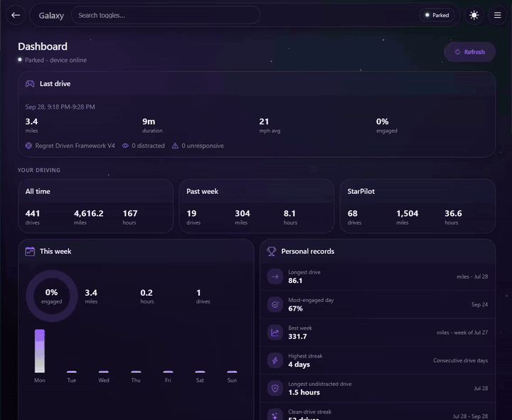Image resolution: width=512 pixels, height=420 pixels.
Task: Click the 'Regret Driven Framework V4' label
Action: pyautogui.click(x=75, y=146)
